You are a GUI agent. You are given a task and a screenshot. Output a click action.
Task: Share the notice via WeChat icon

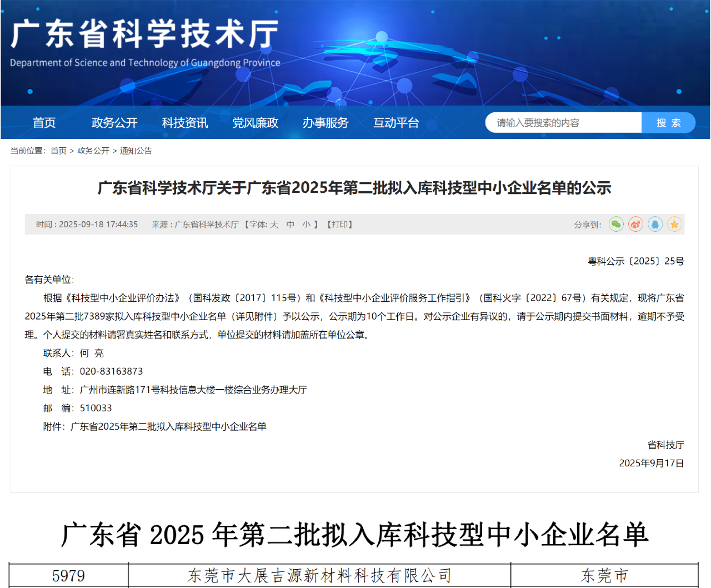pos(616,225)
